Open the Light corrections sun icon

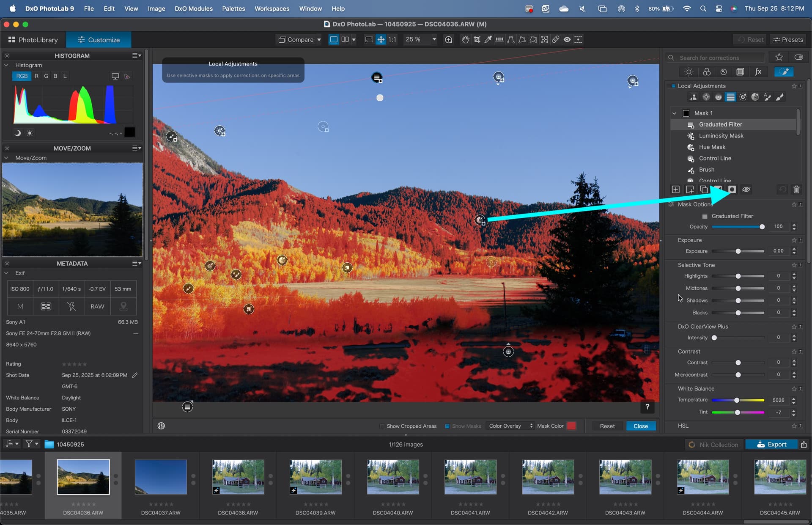[x=689, y=72]
